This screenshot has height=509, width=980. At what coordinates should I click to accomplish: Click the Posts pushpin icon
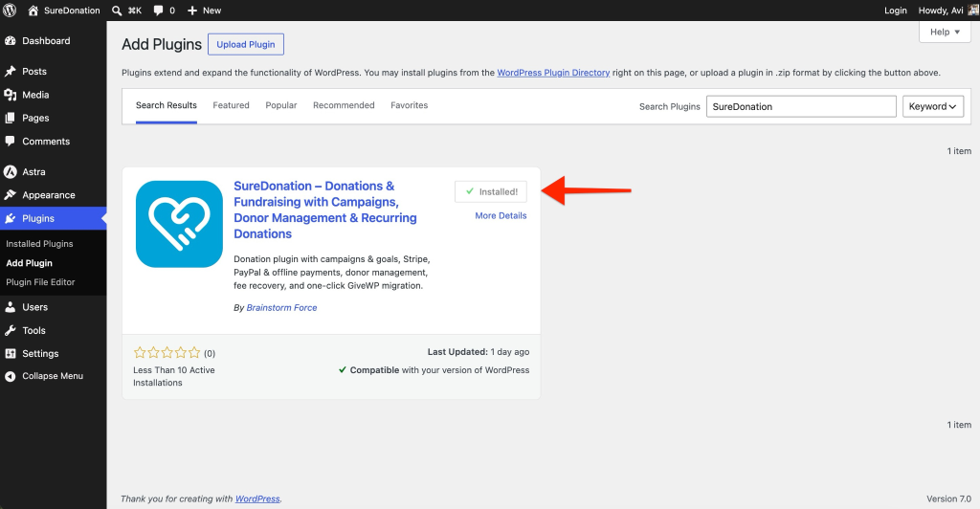click(10, 71)
